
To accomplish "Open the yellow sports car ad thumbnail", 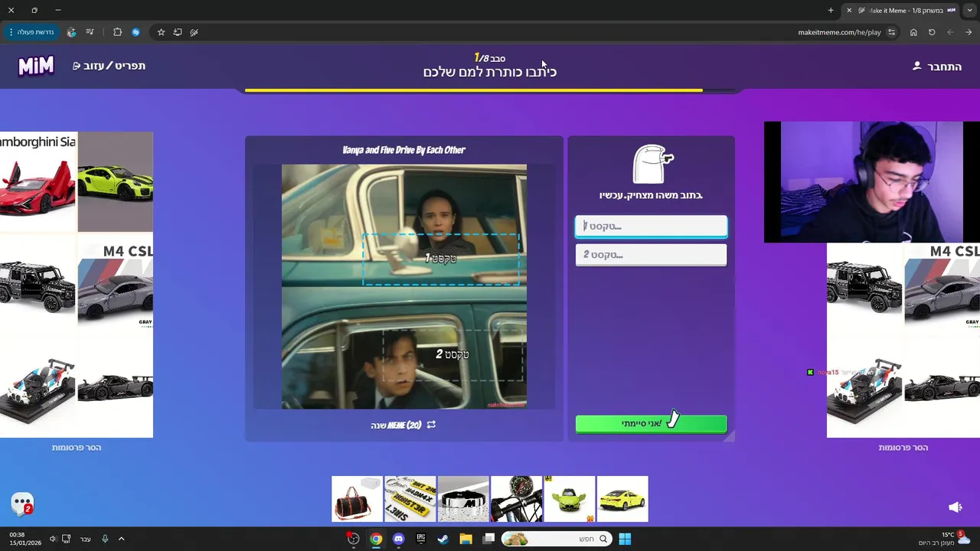I will [x=622, y=499].
